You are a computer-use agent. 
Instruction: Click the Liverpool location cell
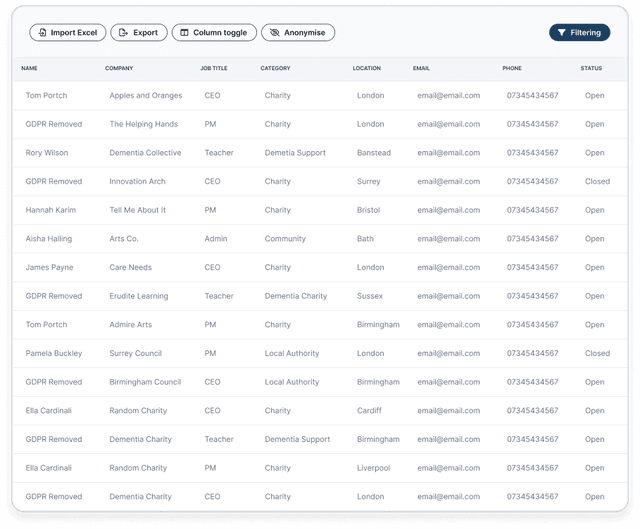pos(373,468)
